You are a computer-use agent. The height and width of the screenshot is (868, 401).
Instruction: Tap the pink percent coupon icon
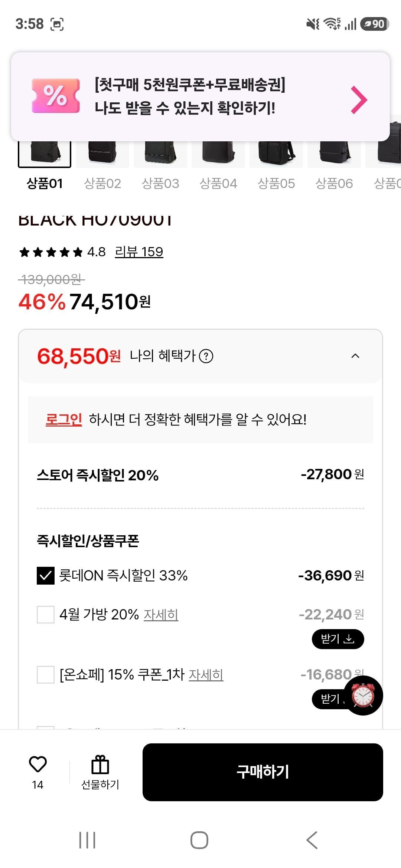pyautogui.click(x=56, y=96)
